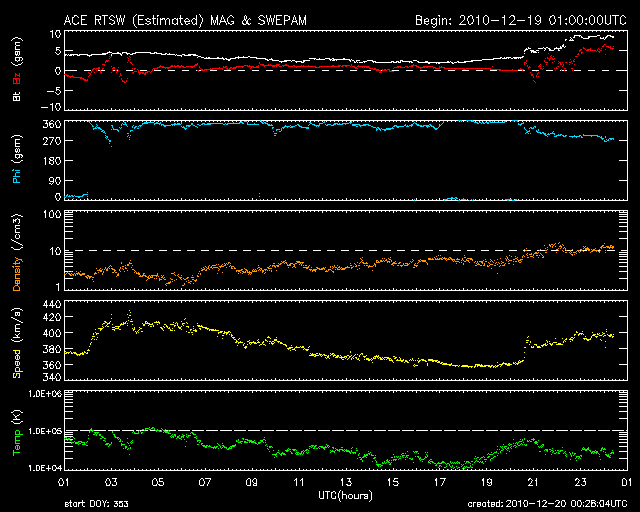
Task: Click the -10 tick on the Bt Bz axis
Action: pos(51,107)
